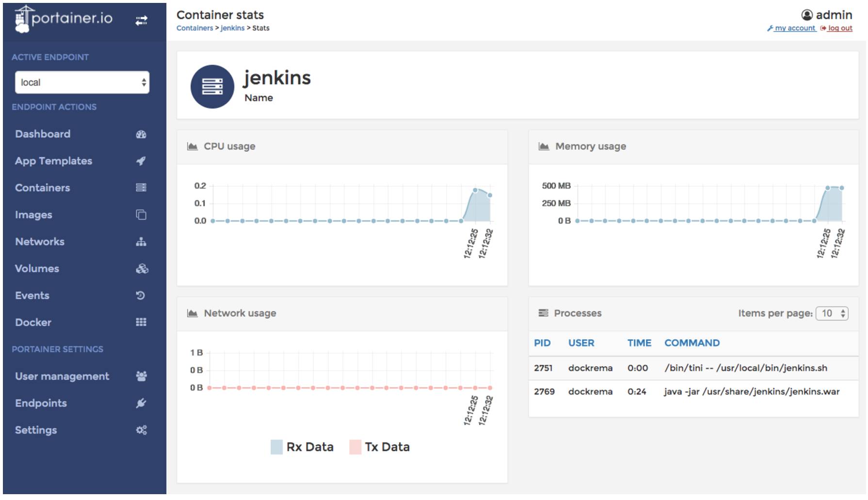Image resolution: width=868 pixels, height=500 pixels.
Task: Click the Events history icon
Action: pos(141,295)
